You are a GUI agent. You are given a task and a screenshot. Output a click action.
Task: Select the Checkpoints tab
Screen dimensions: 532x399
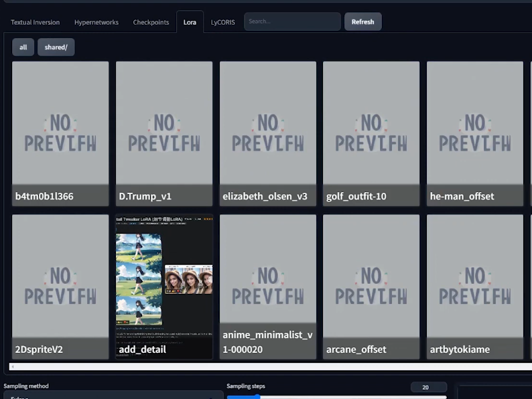click(151, 22)
